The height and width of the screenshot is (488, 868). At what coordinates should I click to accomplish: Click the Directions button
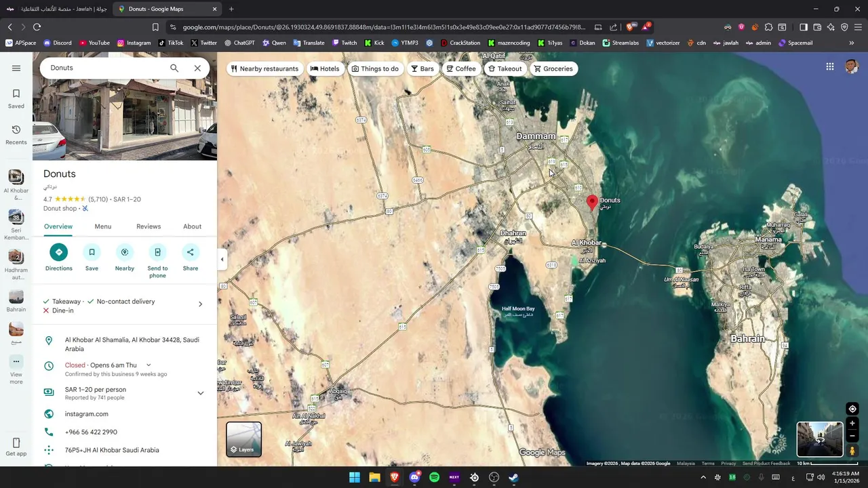pyautogui.click(x=59, y=258)
